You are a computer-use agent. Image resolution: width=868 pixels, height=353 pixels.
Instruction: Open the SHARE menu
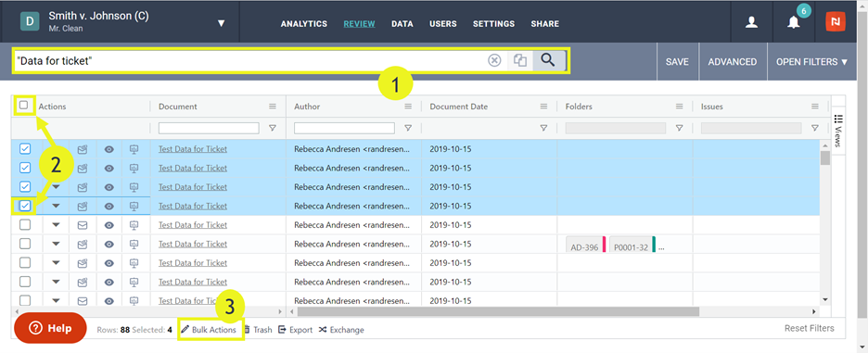click(544, 24)
